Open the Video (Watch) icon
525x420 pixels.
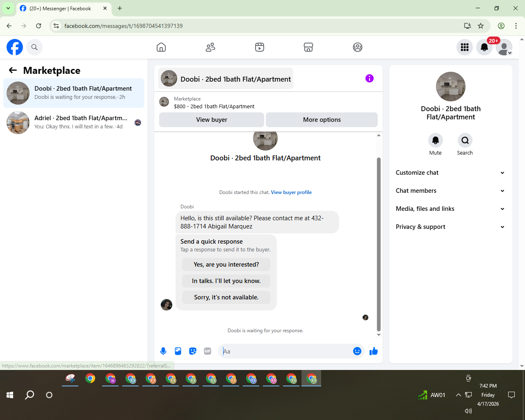pyautogui.click(x=260, y=47)
